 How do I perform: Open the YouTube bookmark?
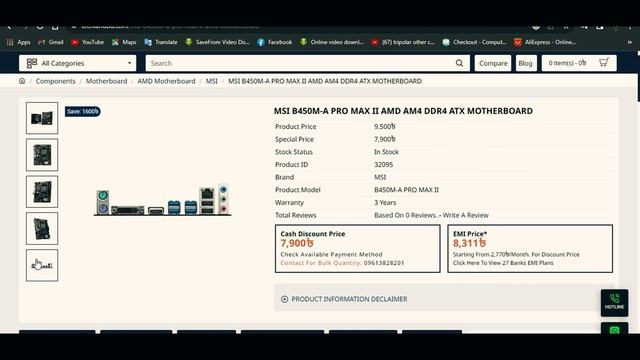point(87,42)
